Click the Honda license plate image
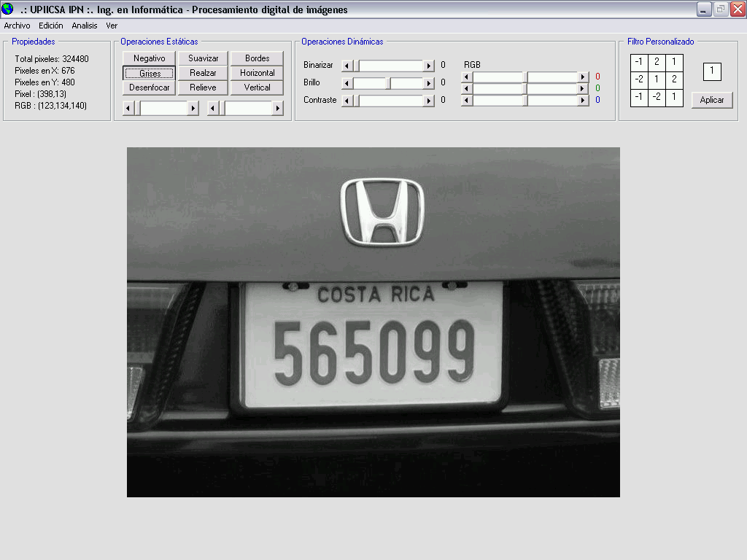 tap(373, 322)
